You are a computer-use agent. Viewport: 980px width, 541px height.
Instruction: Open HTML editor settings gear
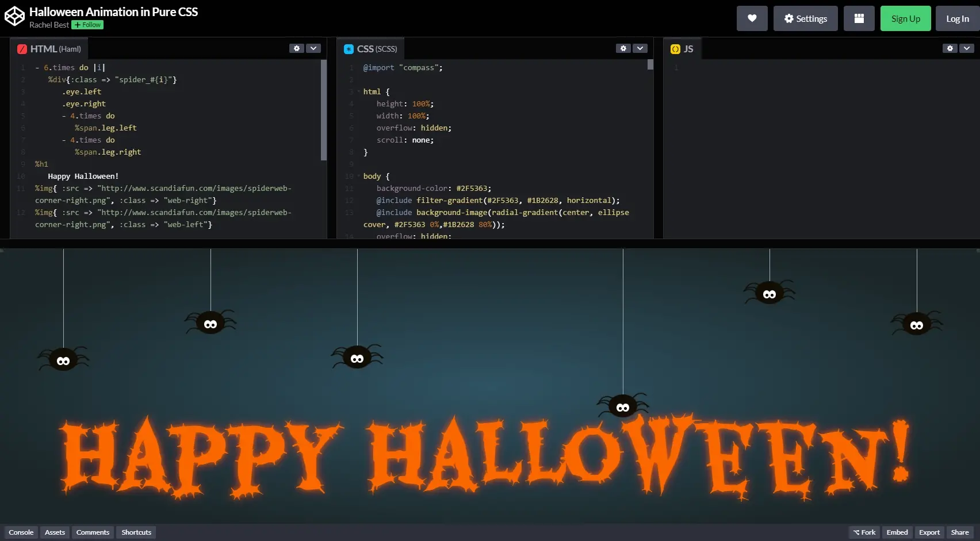296,48
